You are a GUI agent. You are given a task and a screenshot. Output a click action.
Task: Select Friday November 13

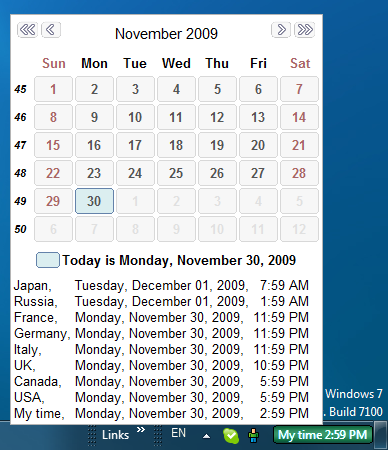pyautogui.click(x=258, y=117)
